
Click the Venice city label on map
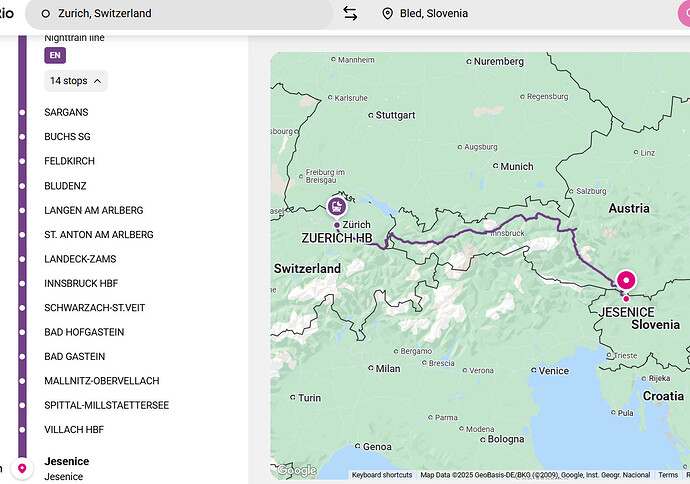554,371
